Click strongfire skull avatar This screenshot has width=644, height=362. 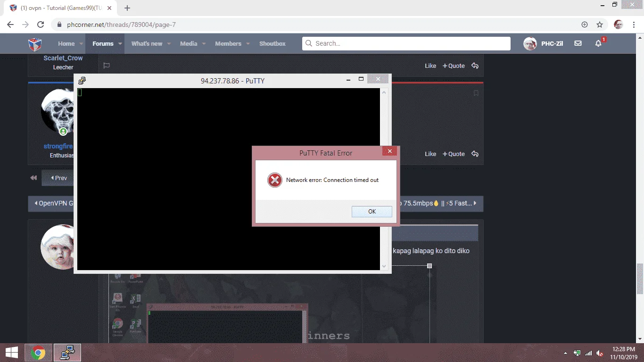pyautogui.click(x=58, y=111)
